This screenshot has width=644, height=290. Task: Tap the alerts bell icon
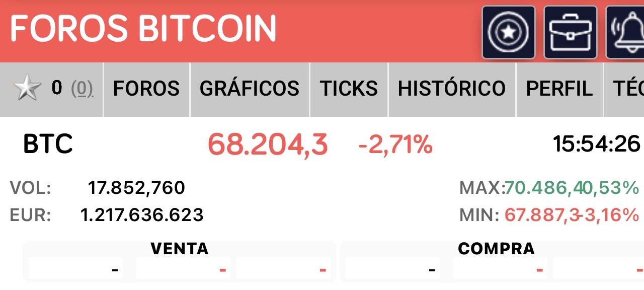[625, 33]
